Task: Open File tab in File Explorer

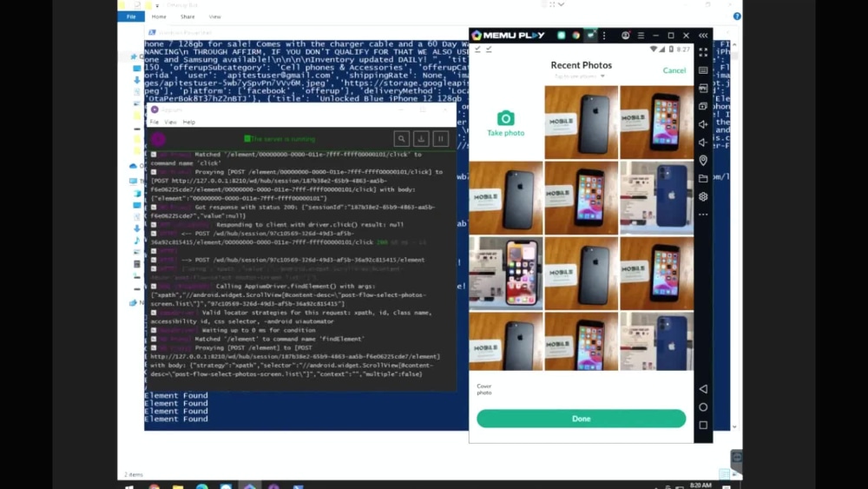Action: coord(131,17)
